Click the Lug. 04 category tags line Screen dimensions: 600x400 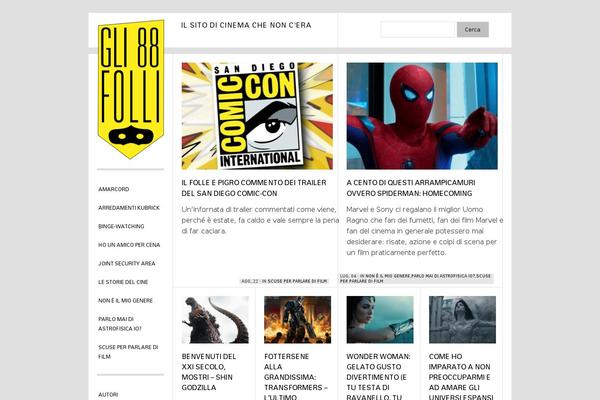pyautogui.click(x=416, y=278)
